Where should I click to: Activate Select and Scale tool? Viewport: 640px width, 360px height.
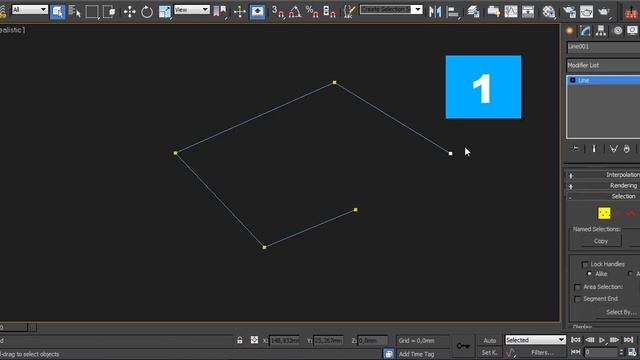tap(164, 11)
